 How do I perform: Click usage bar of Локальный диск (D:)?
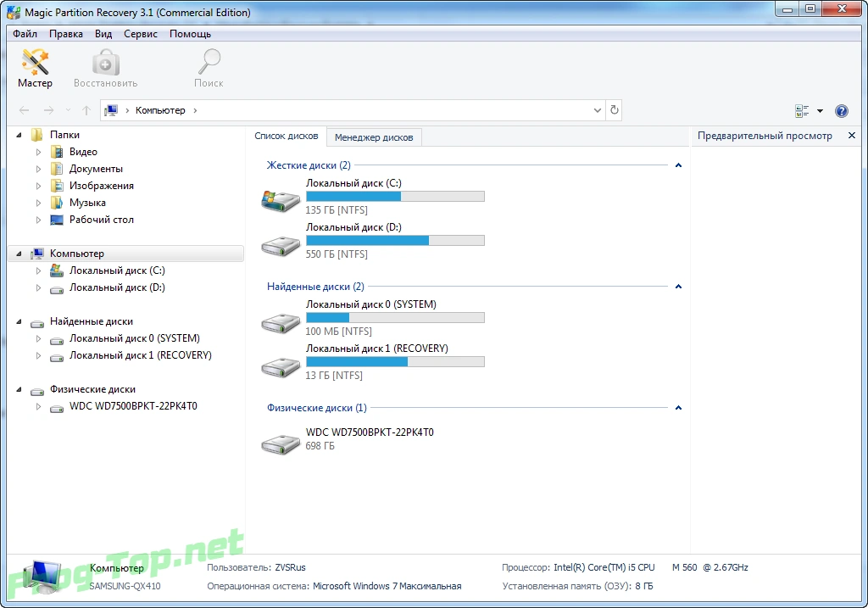(395, 240)
